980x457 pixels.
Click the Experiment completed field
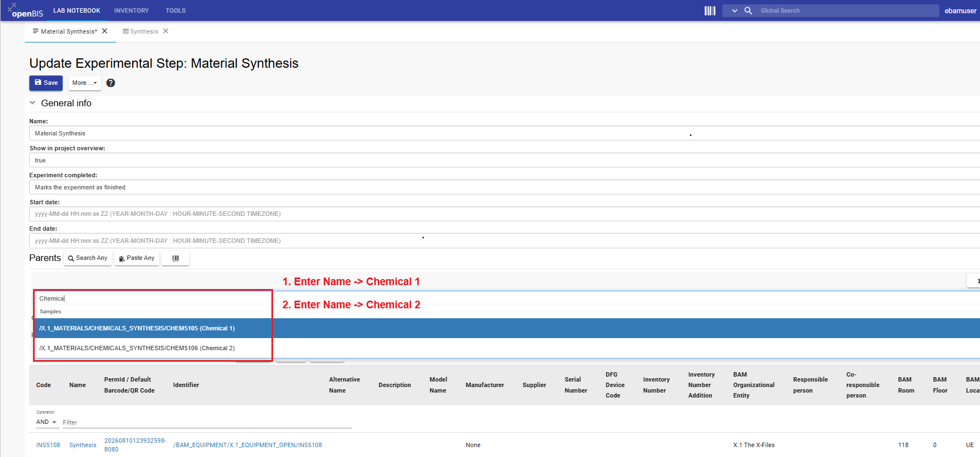click(x=504, y=187)
